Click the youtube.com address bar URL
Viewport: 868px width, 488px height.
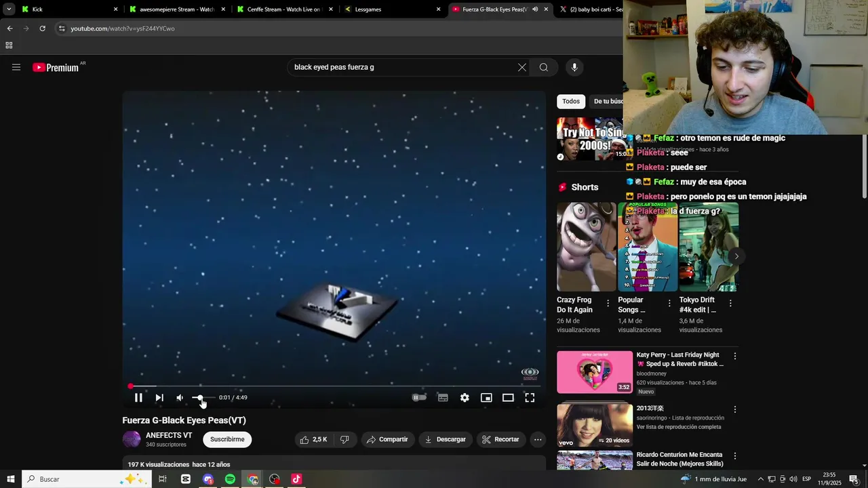point(123,28)
